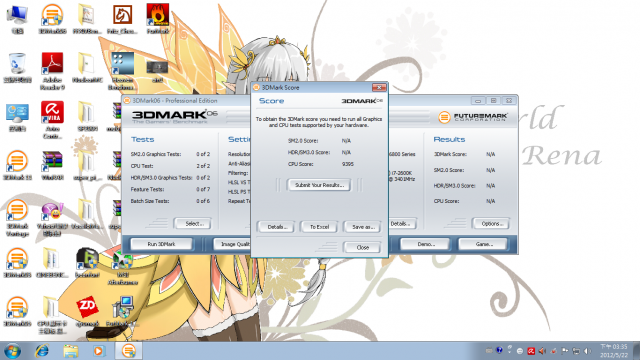Click To Excel button
Viewport: 640px width, 360px height.
(x=319, y=227)
